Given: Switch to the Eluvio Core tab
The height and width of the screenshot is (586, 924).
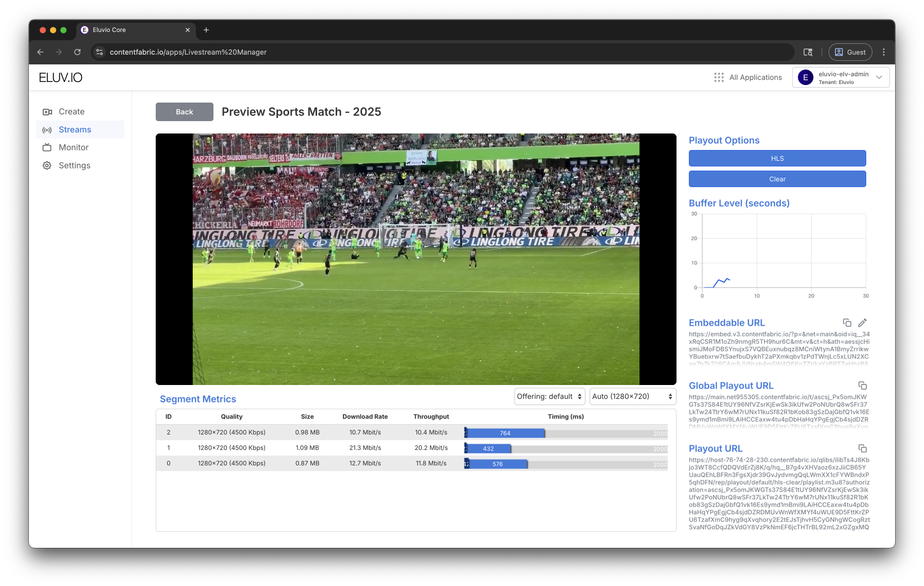Looking at the screenshot, I should [134, 30].
